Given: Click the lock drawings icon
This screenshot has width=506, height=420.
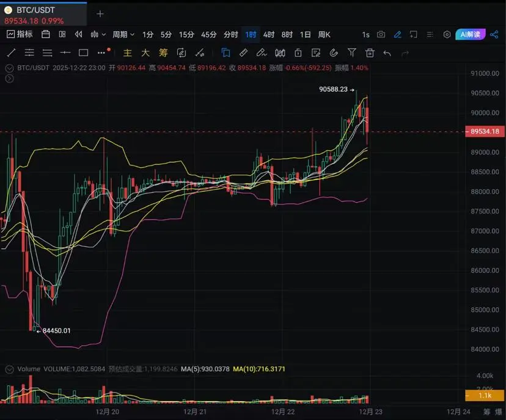Looking at the screenshot, I should pos(298,52).
